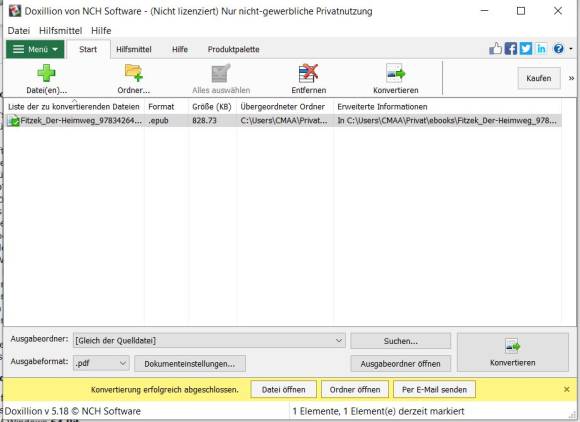
Task: Click the green plus Datei(en) add-files icon
Action: tap(46, 73)
